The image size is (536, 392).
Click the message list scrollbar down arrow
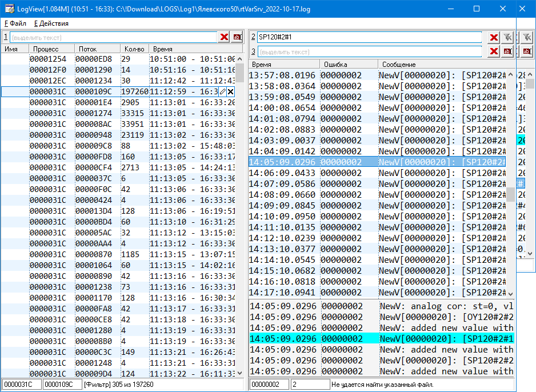click(510, 294)
